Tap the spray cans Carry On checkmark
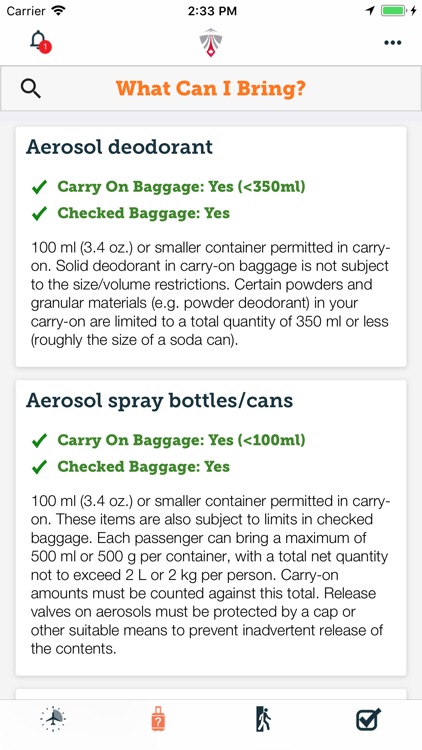The height and width of the screenshot is (750, 422). [x=39, y=441]
